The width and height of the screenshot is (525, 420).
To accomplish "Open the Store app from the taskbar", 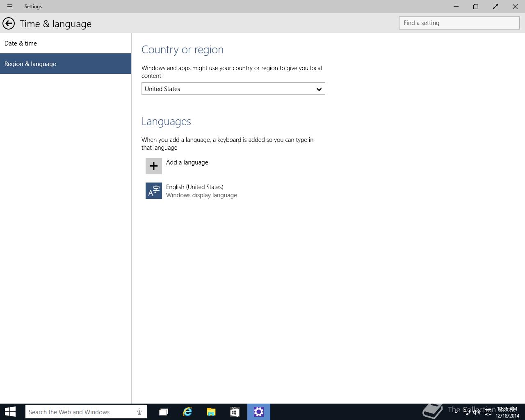I will coord(235,412).
